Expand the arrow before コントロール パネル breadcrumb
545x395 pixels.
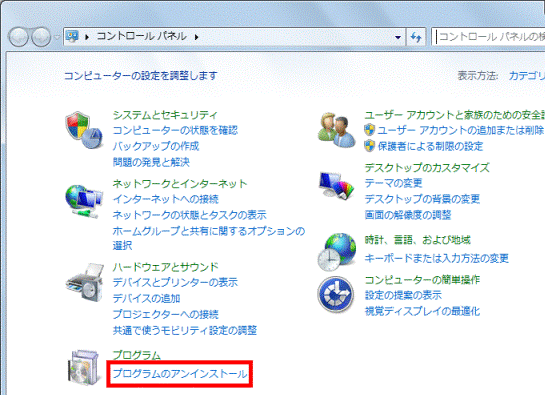point(87,37)
